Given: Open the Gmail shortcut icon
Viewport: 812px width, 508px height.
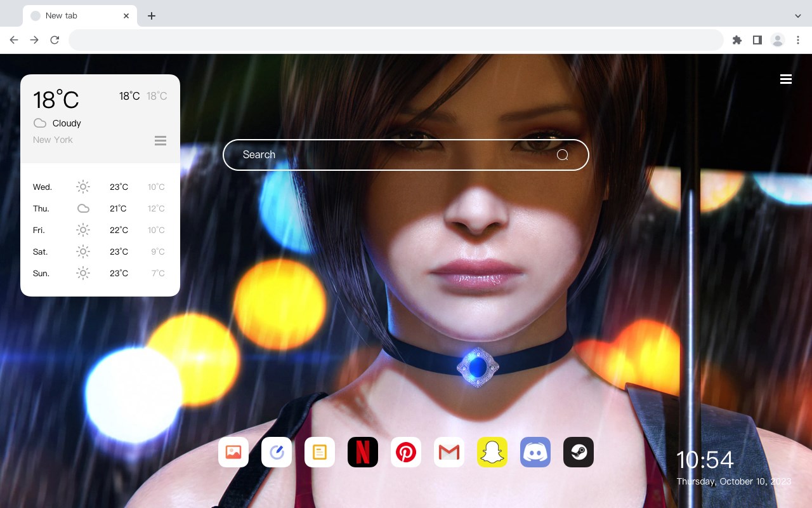Looking at the screenshot, I should pyautogui.click(x=449, y=452).
